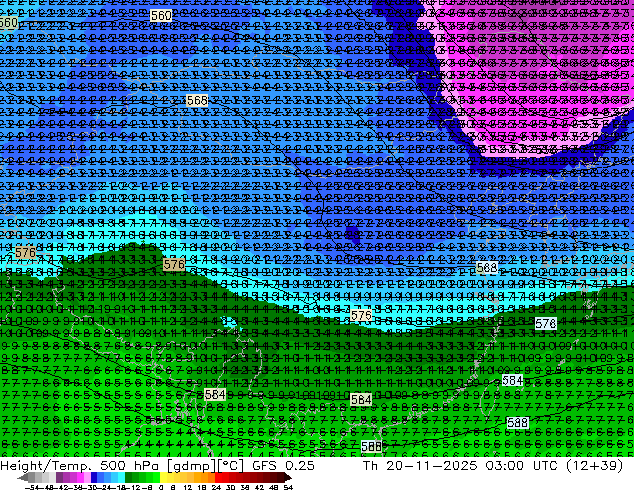Click the "Th" weekday text

click(370, 466)
